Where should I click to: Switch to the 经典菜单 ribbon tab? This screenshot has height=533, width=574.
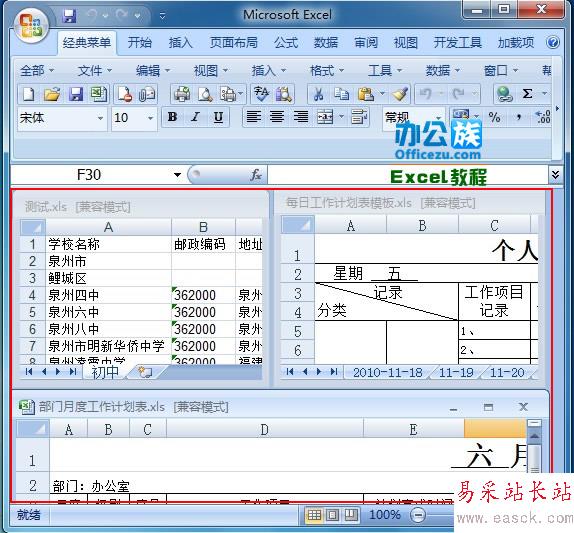pos(87,42)
